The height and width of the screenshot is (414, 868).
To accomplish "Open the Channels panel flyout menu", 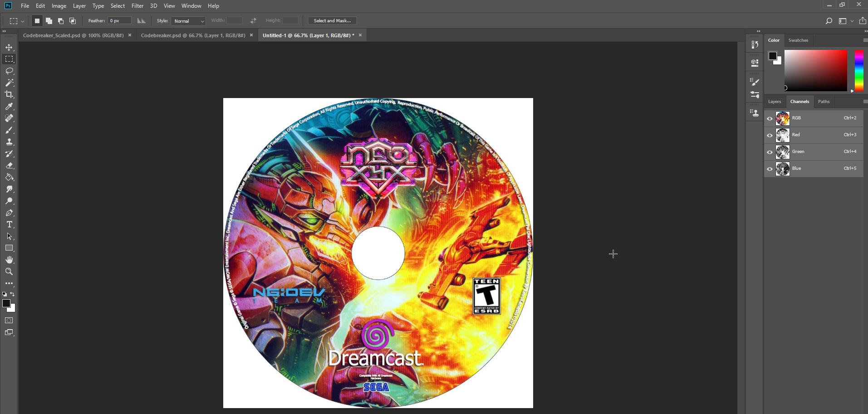I will pos(865,102).
